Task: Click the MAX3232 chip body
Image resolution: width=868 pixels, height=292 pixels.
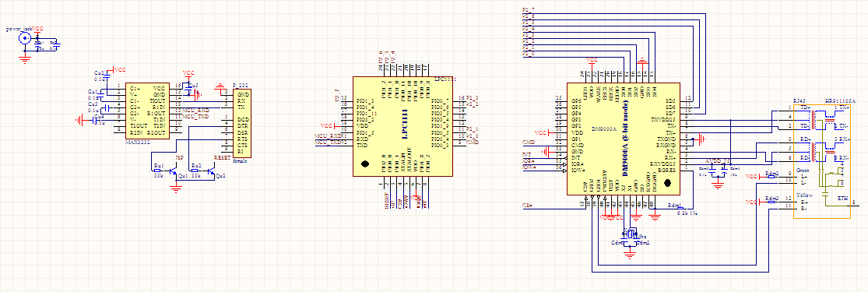Action: (x=148, y=111)
